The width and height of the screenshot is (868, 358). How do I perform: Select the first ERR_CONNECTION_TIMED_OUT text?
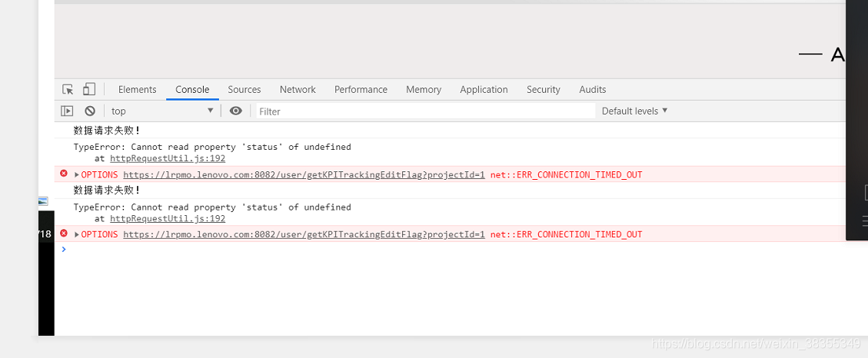point(567,175)
